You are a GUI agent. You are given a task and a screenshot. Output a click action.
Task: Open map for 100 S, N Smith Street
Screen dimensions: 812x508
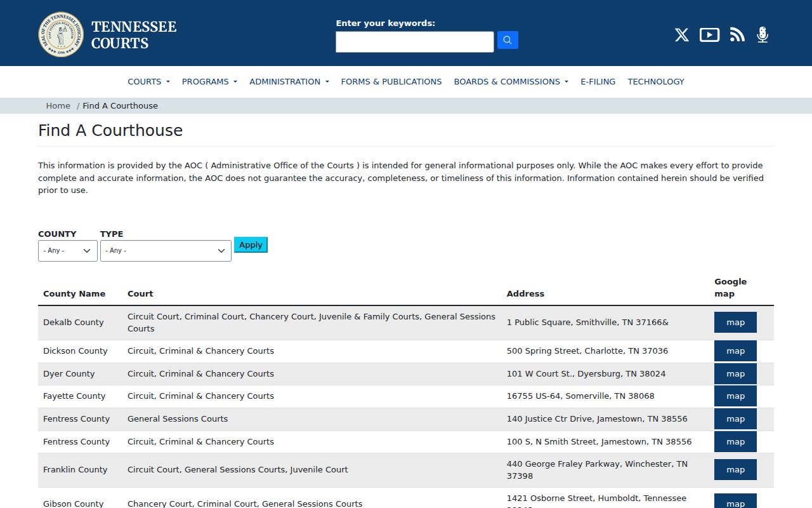(735, 441)
